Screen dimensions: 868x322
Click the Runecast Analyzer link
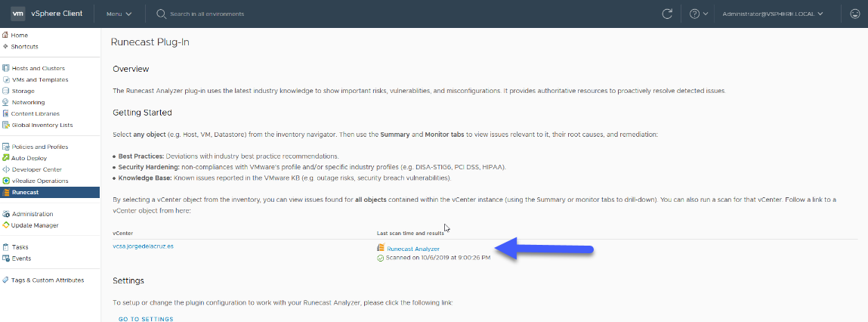pos(413,249)
